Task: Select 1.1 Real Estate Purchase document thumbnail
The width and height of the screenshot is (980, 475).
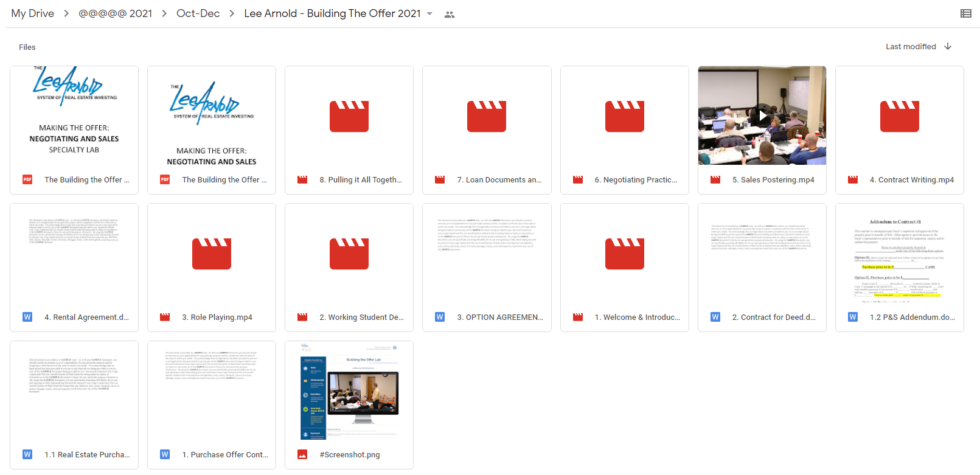Action: click(74, 390)
